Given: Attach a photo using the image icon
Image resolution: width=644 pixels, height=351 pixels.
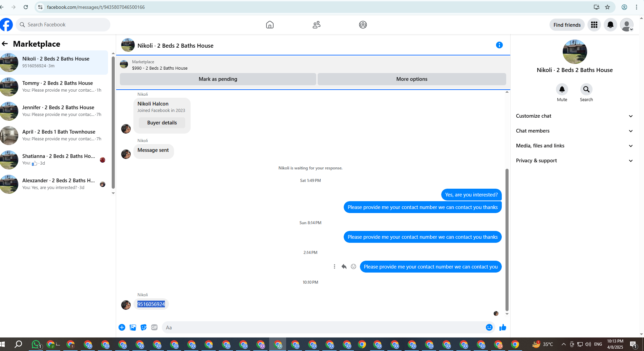Looking at the screenshot, I should pyautogui.click(x=133, y=327).
